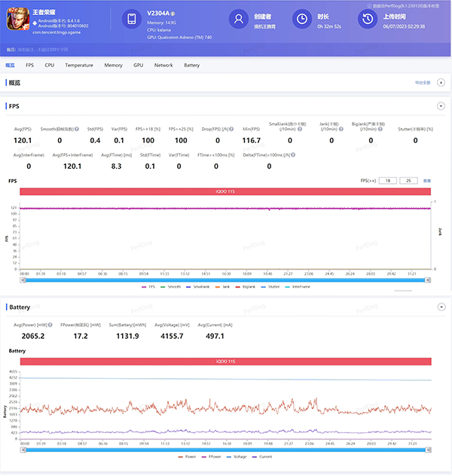Screen dimensions: 452x476
Task: Collapse the overview section with its arrow
Action: [440, 83]
